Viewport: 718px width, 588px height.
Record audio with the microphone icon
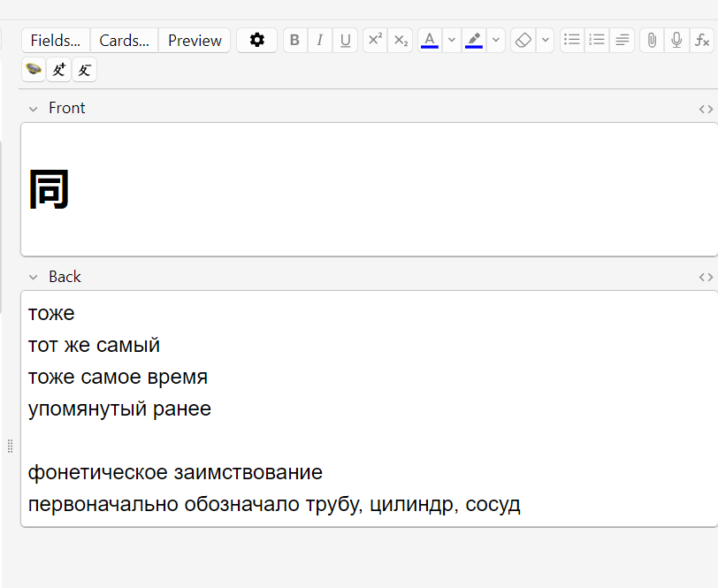(x=676, y=41)
